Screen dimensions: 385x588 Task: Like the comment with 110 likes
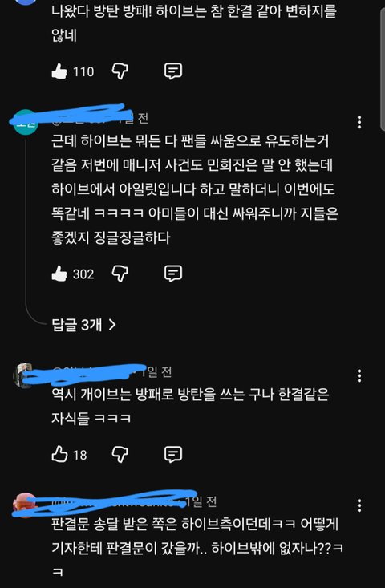[59, 71]
